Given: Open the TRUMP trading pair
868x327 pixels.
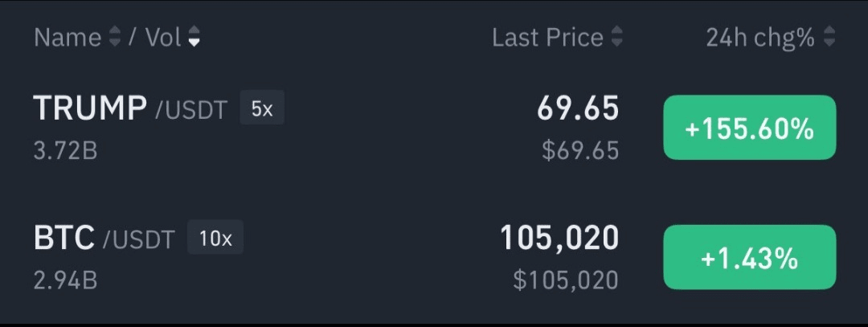Looking at the screenshot, I should pyautogui.click(x=90, y=108).
